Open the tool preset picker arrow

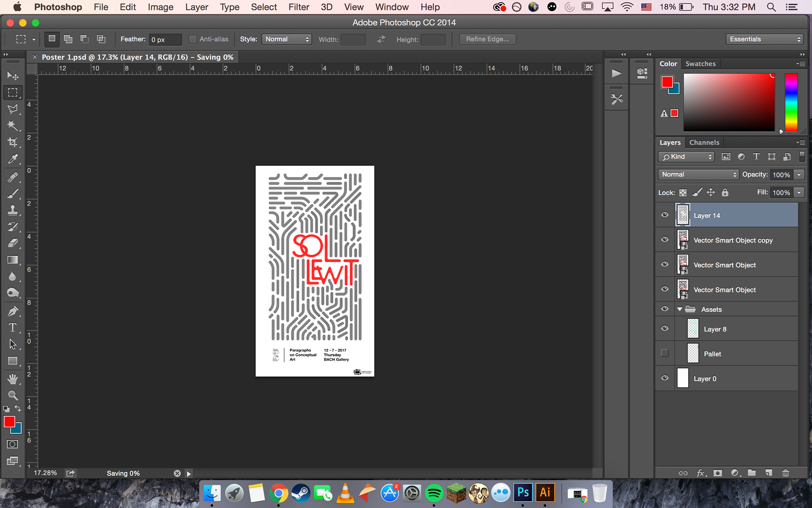click(x=34, y=39)
